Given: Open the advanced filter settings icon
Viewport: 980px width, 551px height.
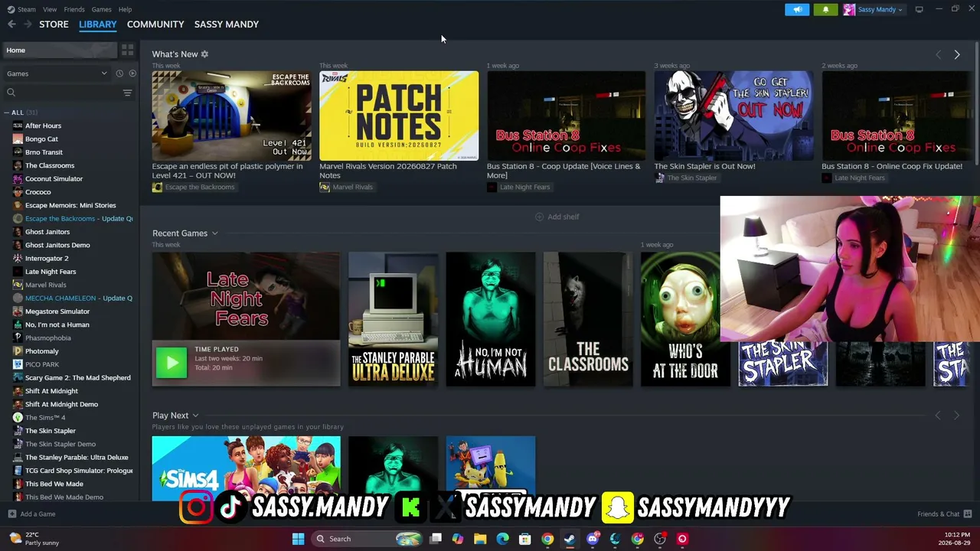Looking at the screenshot, I should [127, 93].
